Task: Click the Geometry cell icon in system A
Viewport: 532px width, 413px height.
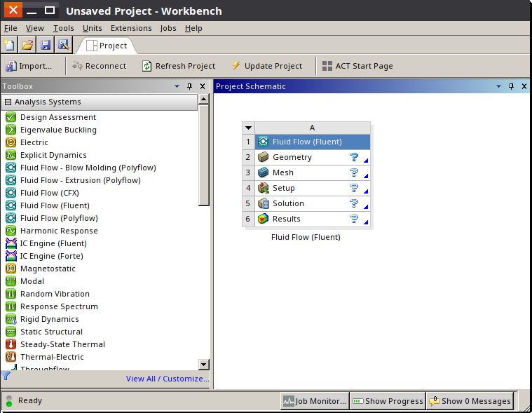Action: coord(264,157)
